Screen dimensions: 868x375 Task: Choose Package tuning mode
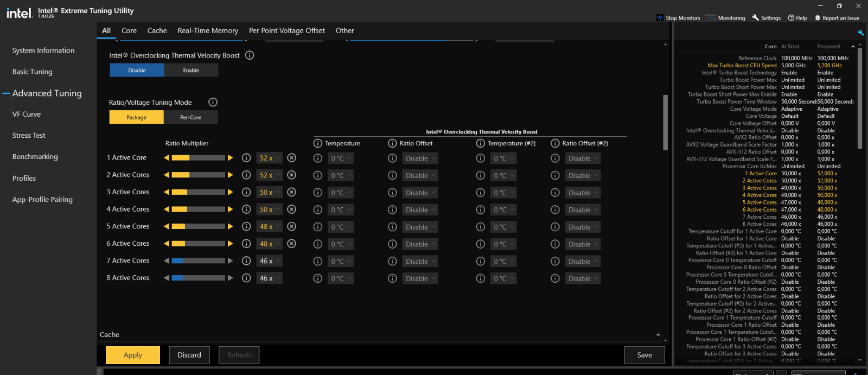click(136, 117)
